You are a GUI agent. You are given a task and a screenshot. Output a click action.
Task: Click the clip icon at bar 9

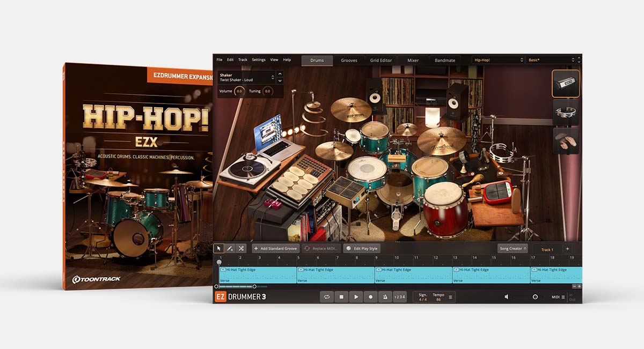click(x=378, y=270)
